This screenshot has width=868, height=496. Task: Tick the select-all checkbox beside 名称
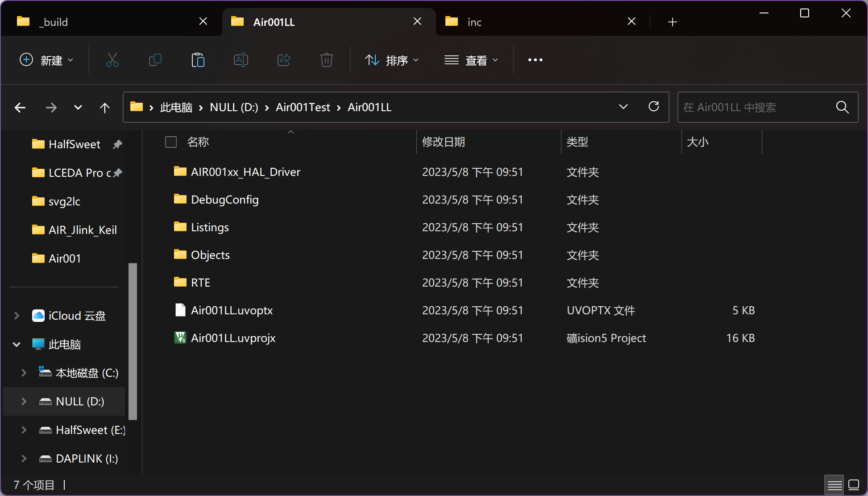pos(170,142)
